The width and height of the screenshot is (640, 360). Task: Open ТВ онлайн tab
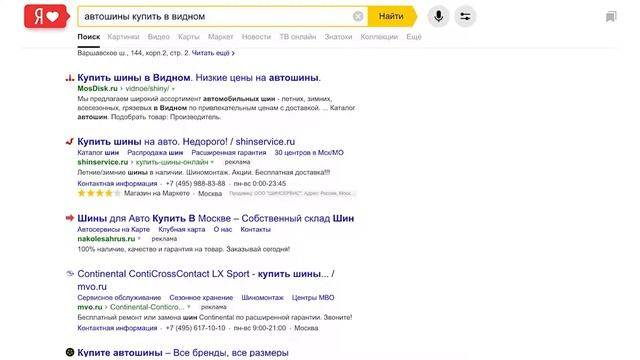coord(298,37)
